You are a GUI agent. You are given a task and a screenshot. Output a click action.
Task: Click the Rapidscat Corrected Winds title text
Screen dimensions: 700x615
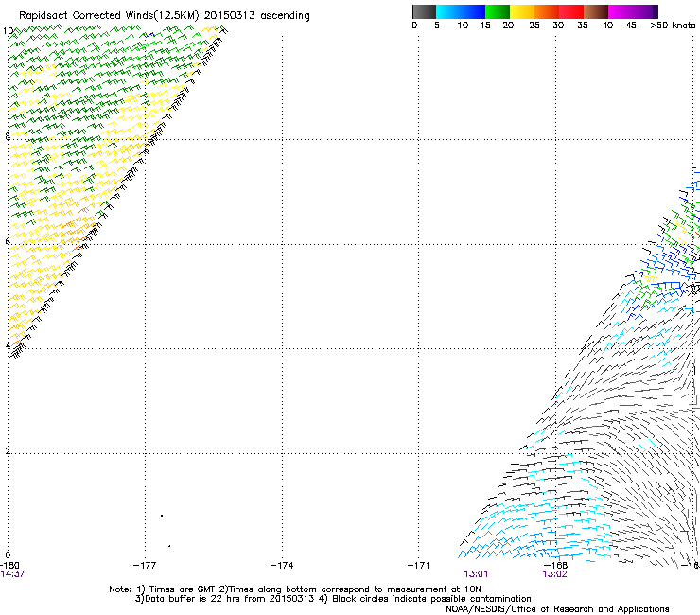pos(165,15)
